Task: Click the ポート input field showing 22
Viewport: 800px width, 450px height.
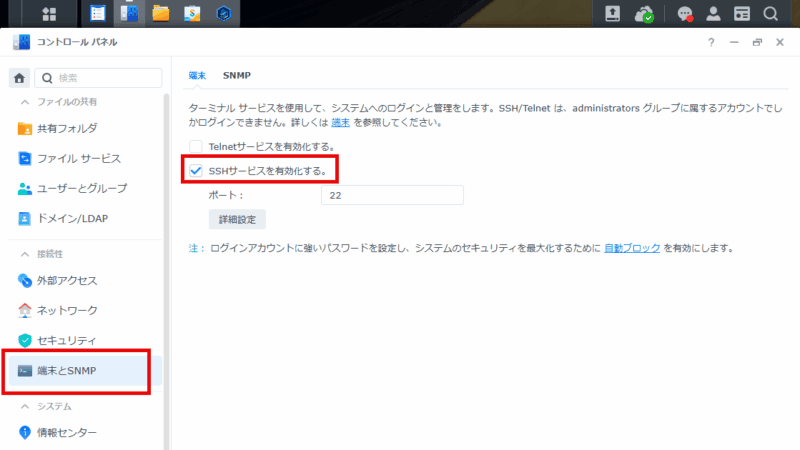Action: [x=392, y=195]
